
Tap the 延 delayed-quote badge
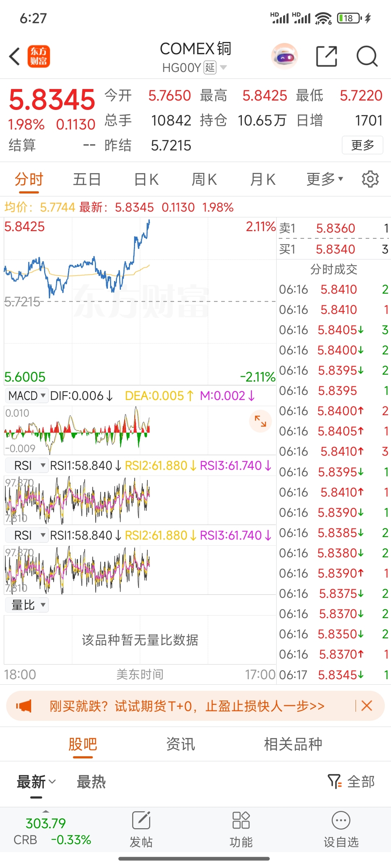point(210,67)
